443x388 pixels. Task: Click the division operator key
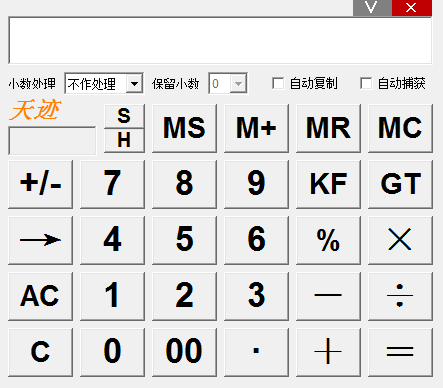coord(400,296)
